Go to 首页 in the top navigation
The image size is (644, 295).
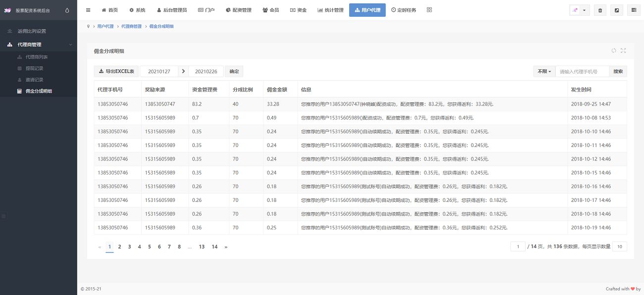pyautogui.click(x=110, y=10)
